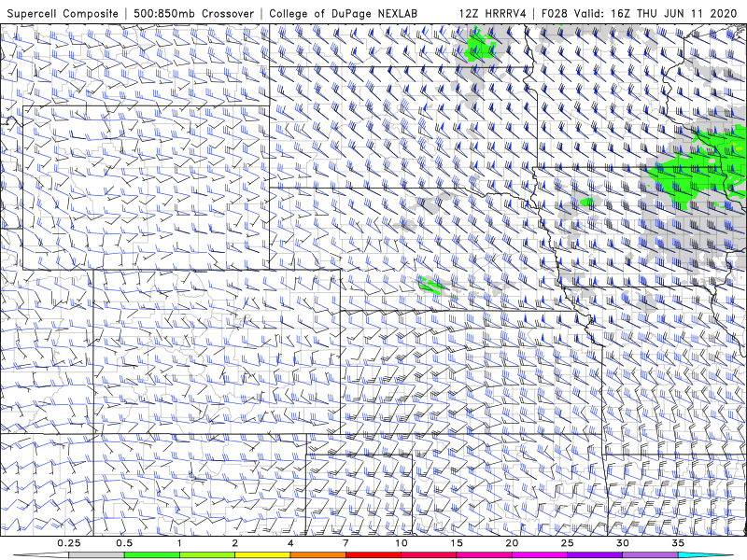
Task: Click the small green supercell patch in the map center
Action: 430,285
